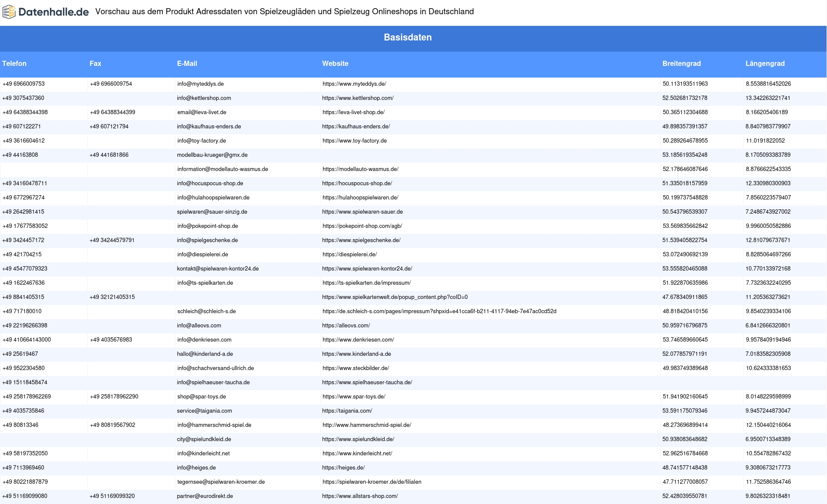Click email hallo@kinderland-a.de
The height and width of the screenshot is (504, 827).
click(x=205, y=354)
